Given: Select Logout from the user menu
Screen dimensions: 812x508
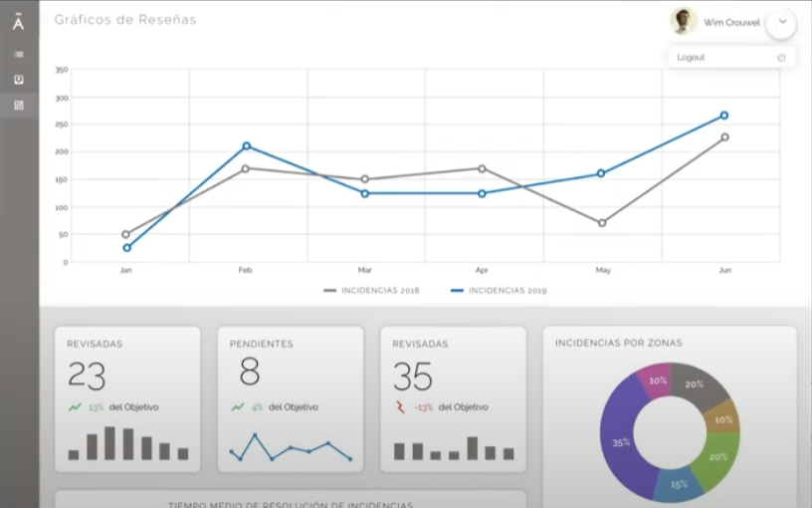Looking at the screenshot, I should click(692, 58).
